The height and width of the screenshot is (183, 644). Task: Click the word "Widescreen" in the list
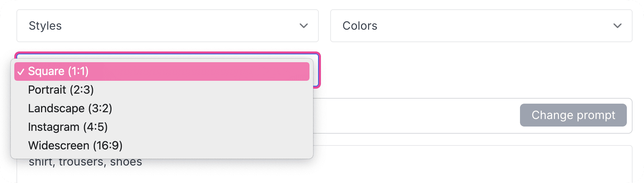(x=59, y=145)
